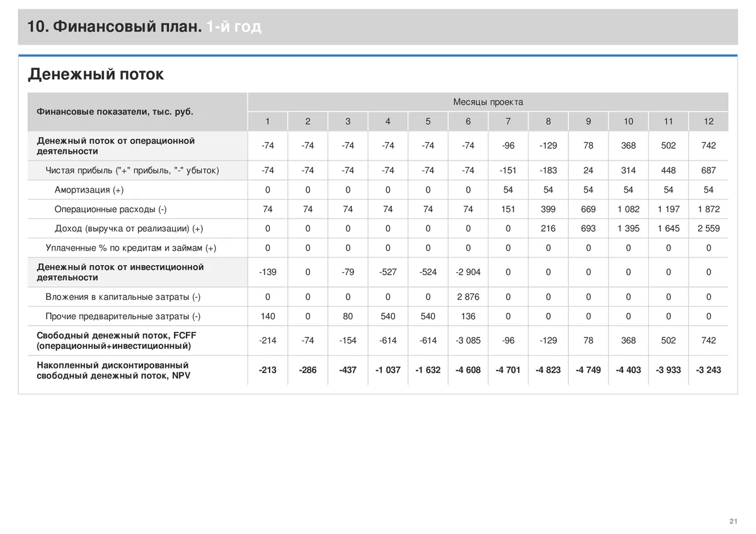Select the NPV value "-4 823"
This screenshot has height=534, width=756.
pyautogui.click(x=548, y=370)
